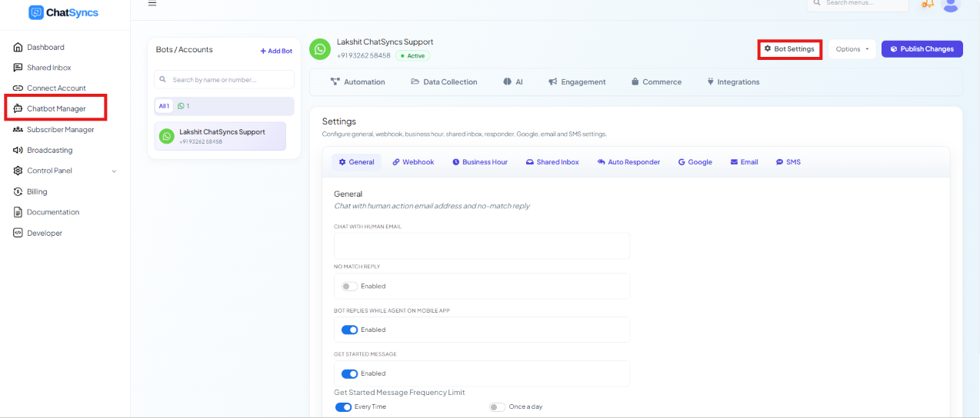
Task: Click the Email envelope icon
Action: coord(734,162)
